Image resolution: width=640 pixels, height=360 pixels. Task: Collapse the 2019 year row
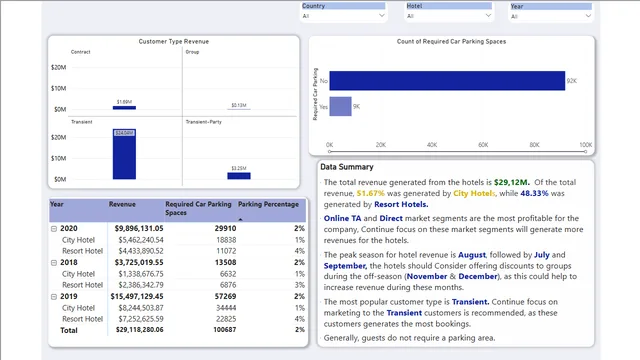click(54, 297)
